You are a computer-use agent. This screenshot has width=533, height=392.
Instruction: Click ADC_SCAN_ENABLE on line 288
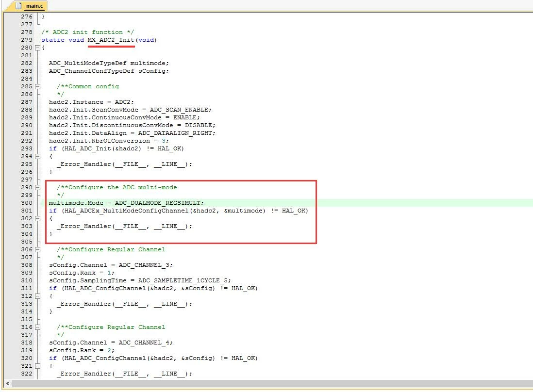click(179, 110)
